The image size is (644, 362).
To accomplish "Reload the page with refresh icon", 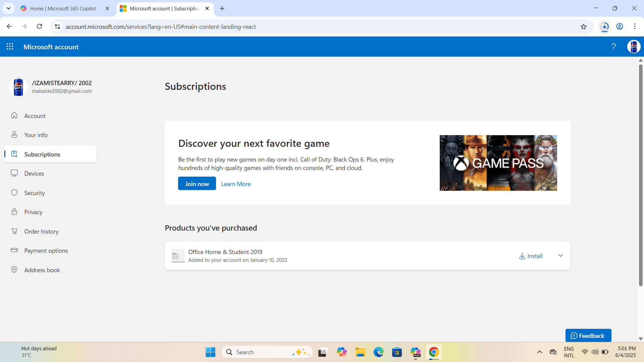I will pyautogui.click(x=40, y=26).
